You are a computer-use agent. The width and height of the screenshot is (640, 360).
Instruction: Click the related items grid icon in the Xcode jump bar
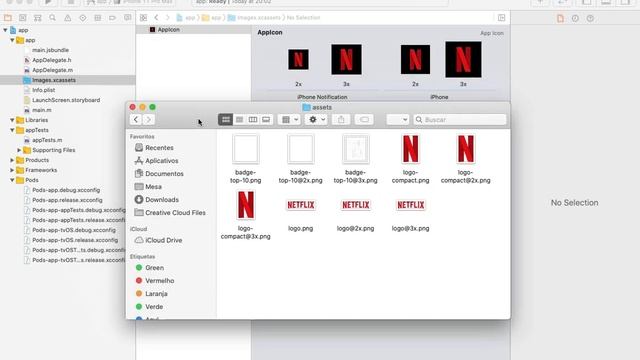point(143,18)
